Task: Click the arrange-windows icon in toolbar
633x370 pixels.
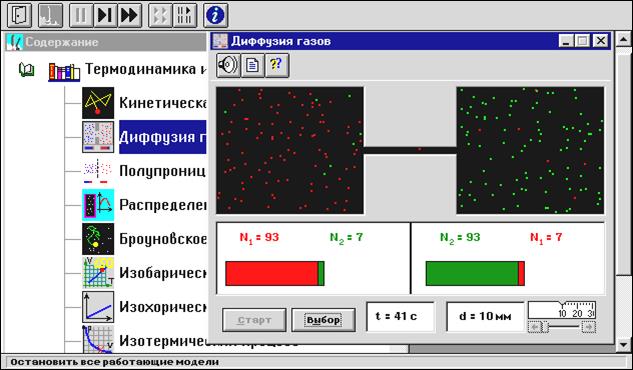Action: pyautogui.click(x=184, y=15)
